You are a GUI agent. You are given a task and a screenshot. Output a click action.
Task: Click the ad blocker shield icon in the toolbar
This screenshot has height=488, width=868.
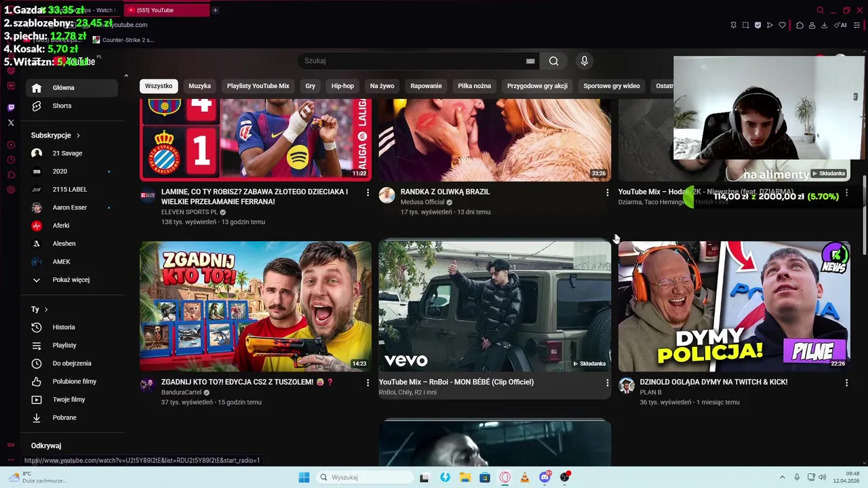click(757, 25)
